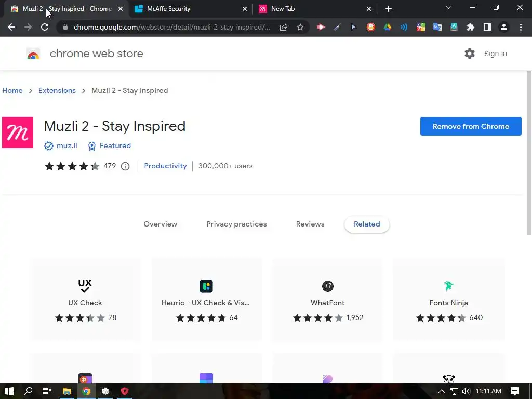Open the Extensions puzzle piece menu
Screen dimensions: 532x399
(x=471, y=27)
